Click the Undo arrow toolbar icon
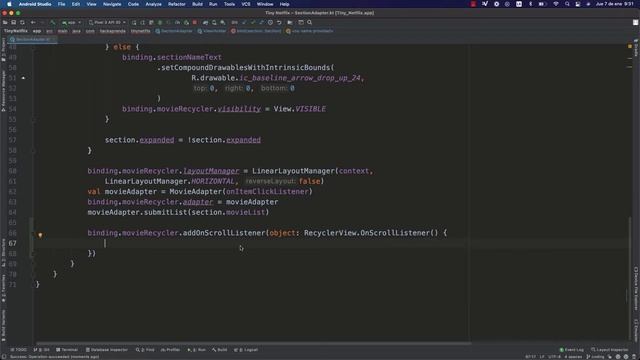640x360 pixels. (279, 22)
